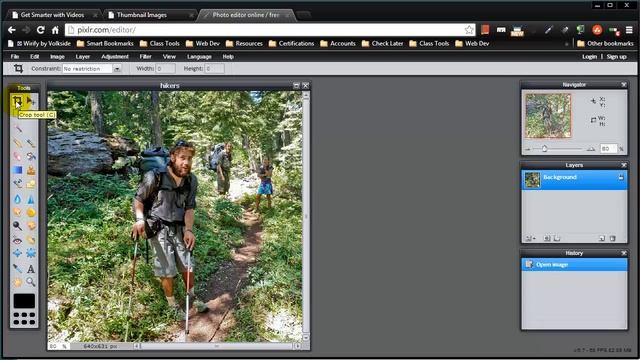Open the Other bookmarks folder
Image resolution: width=640 pixels, height=360 pixels.
tap(605, 44)
